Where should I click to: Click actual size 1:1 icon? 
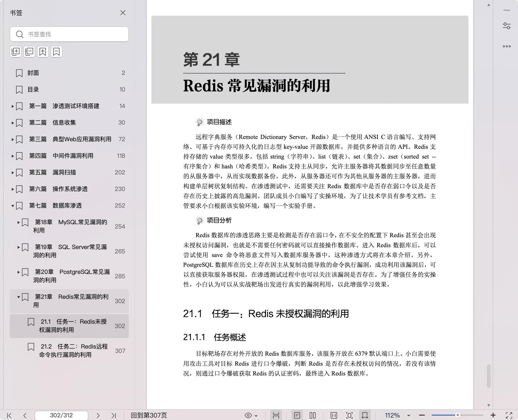pyautogui.click(x=334, y=415)
